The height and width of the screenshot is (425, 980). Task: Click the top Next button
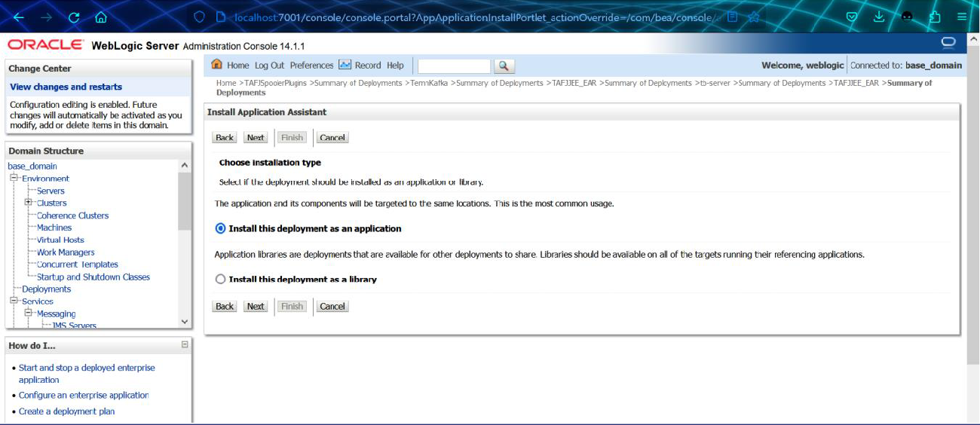point(256,138)
